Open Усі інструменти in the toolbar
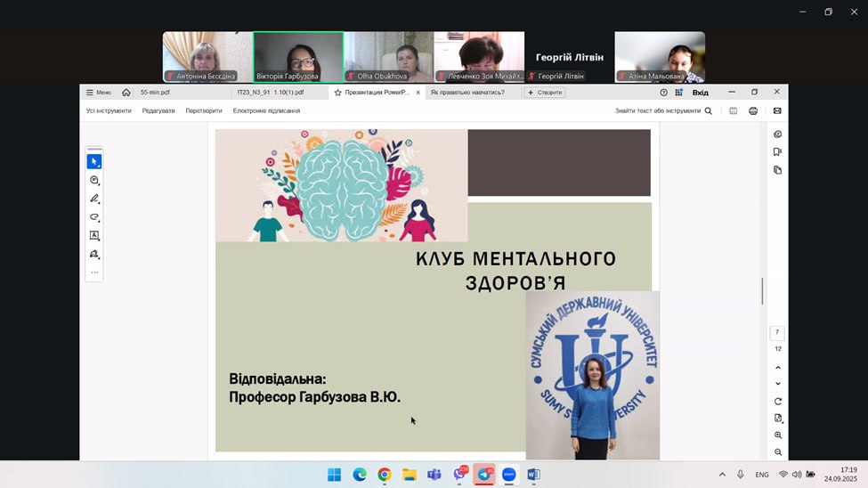Image resolution: width=868 pixels, height=488 pixels. [x=109, y=111]
